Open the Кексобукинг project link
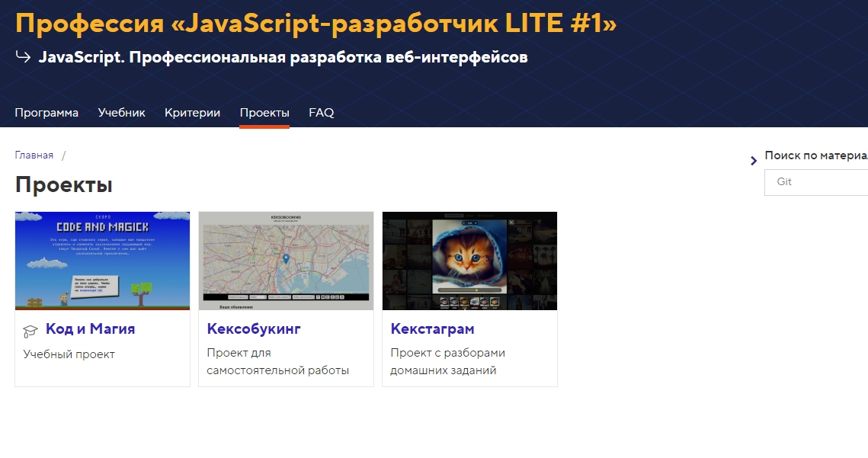Image resolution: width=868 pixels, height=458 pixels. tap(254, 329)
